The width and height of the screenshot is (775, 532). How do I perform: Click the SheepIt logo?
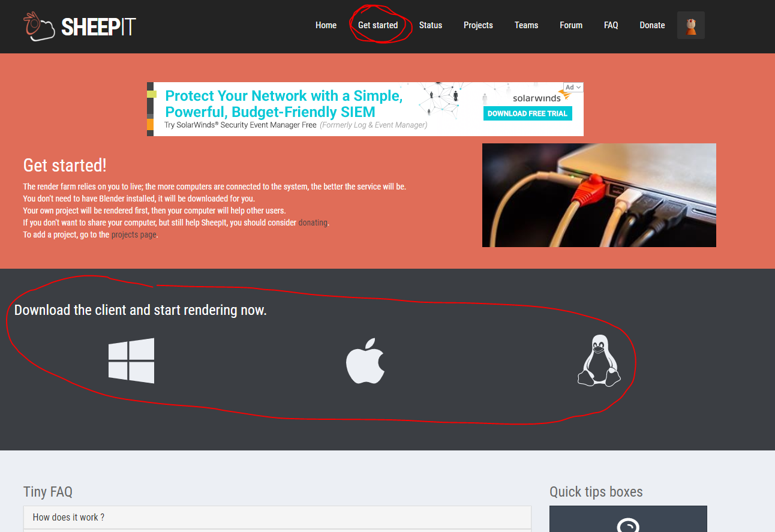pos(80,26)
